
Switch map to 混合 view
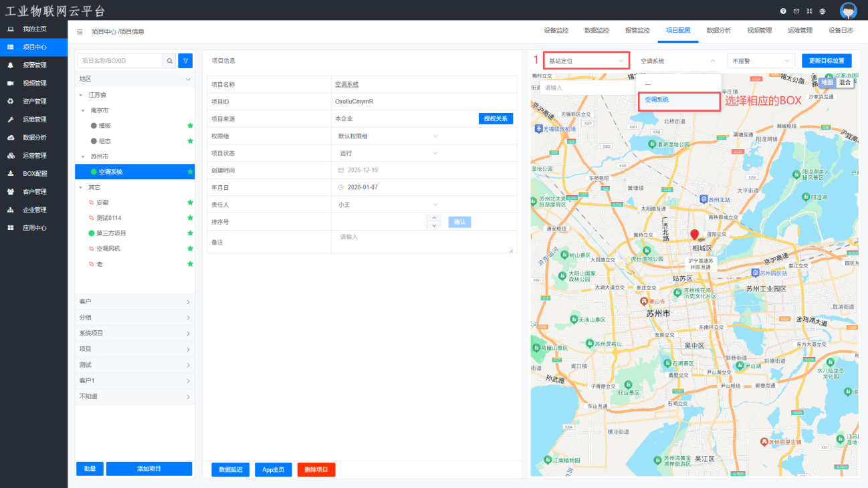845,82
